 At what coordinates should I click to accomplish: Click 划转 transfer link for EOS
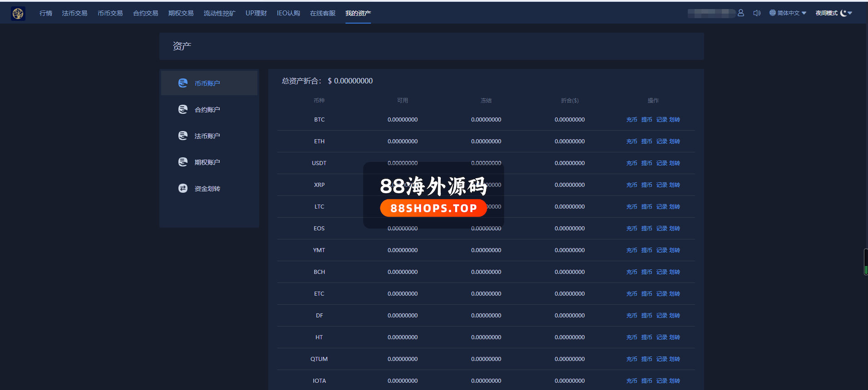(x=675, y=229)
